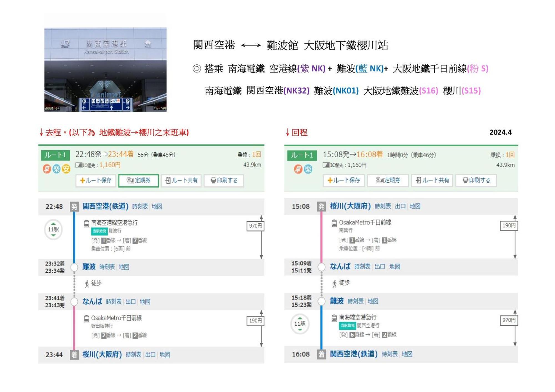Open 出口 for なんば arriving 15:09

(x=380, y=267)
